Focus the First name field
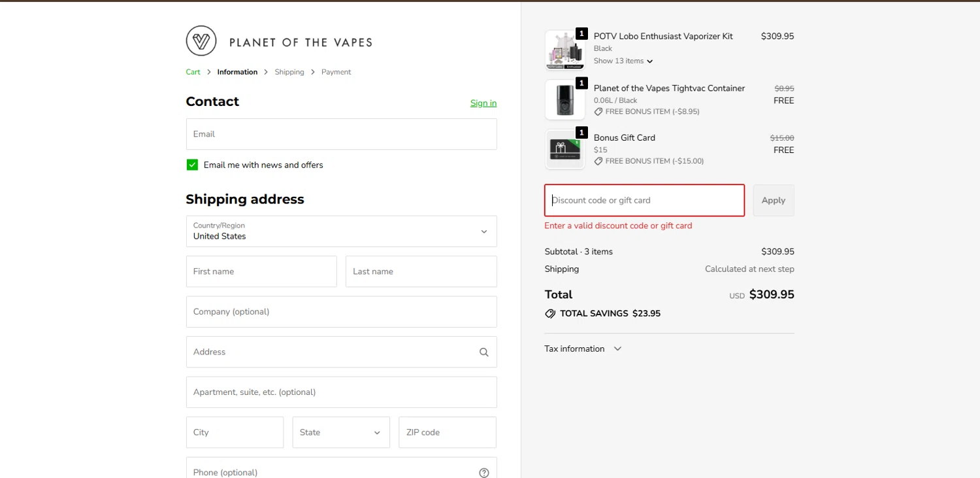 [x=261, y=271]
